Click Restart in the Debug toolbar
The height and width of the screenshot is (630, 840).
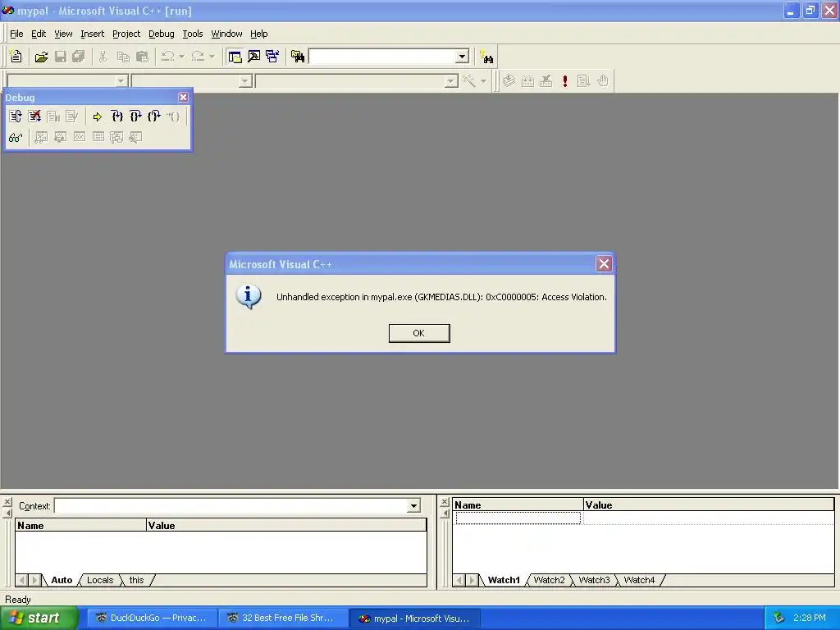tap(16, 116)
